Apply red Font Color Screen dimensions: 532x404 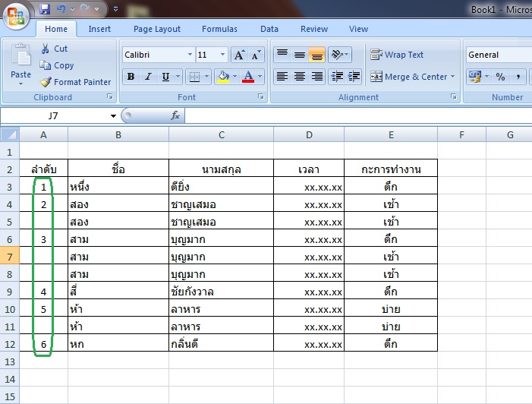click(248, 77)
